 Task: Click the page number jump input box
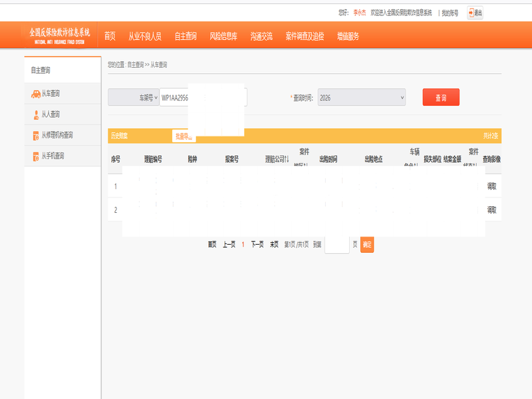coord(337,245)
